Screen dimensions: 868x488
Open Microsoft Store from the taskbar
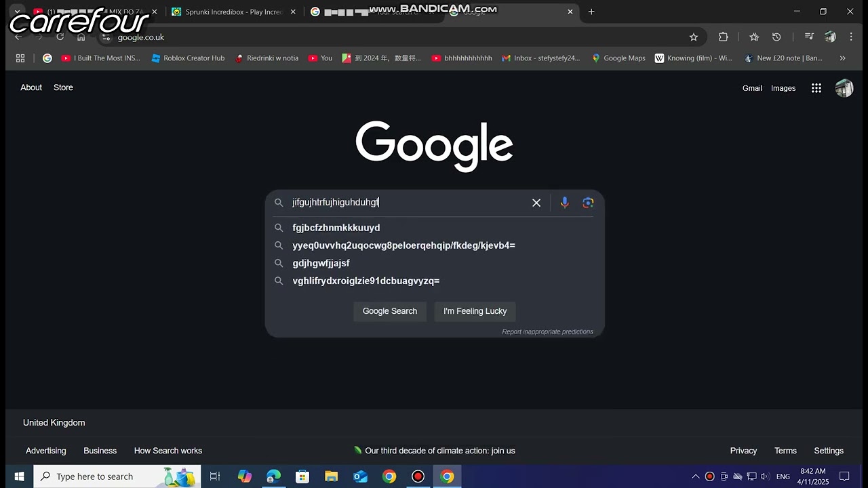[302, 476]
